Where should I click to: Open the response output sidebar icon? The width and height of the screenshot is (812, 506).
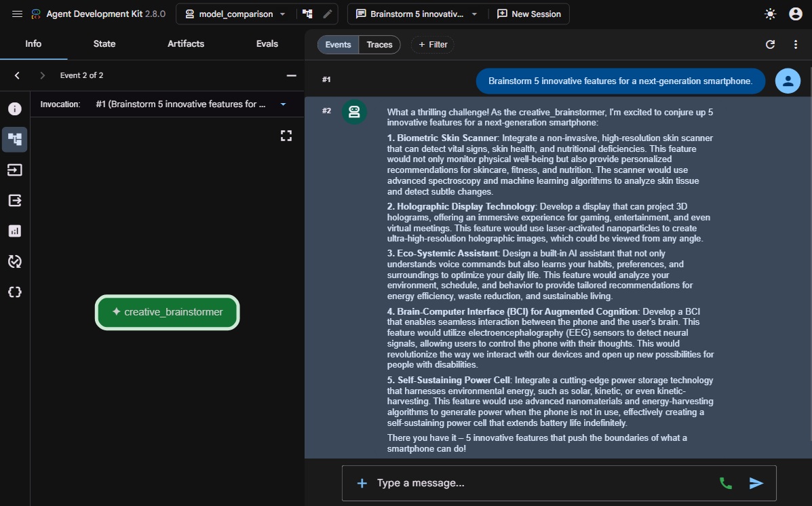14,200
